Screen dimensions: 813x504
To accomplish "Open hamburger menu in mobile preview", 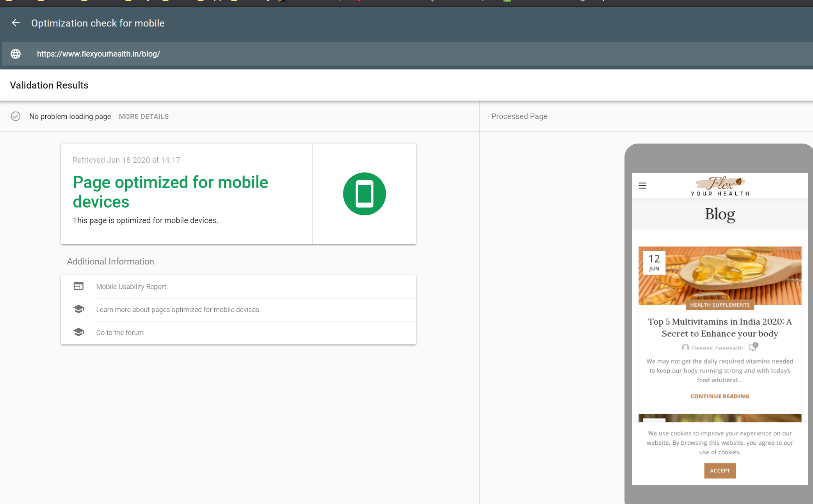I will pos(642,186).
